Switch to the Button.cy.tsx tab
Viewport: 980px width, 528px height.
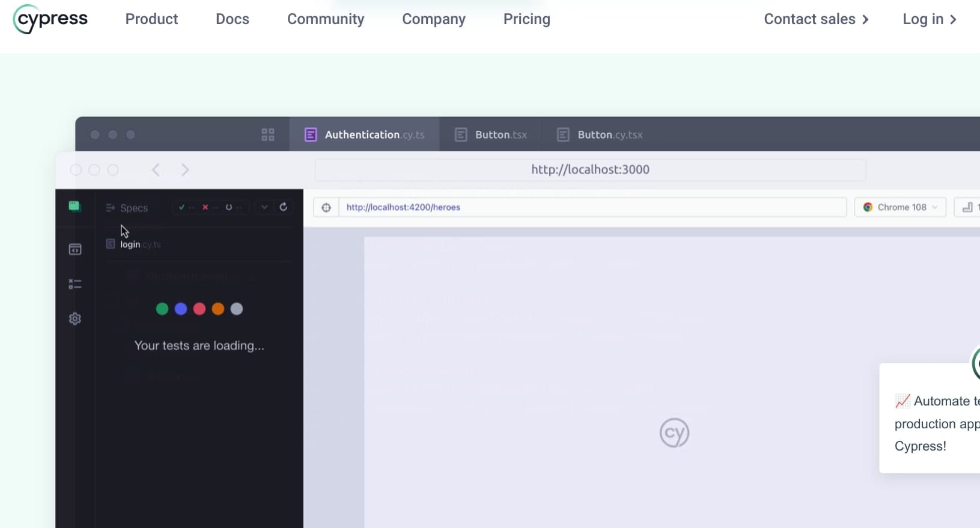[x=600, y=135]
